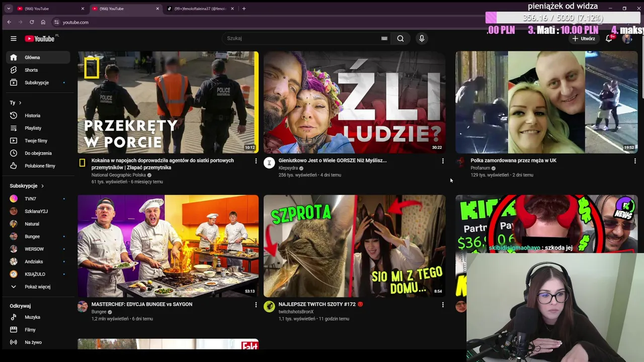Expand Pokaż więcej subscriptions
The image size is (644, 362).
click(38, 287)
